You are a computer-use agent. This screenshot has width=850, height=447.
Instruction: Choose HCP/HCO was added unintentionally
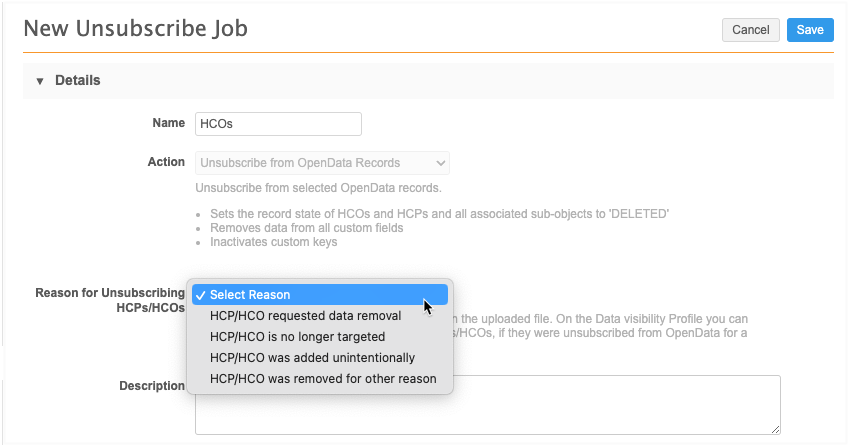(x=312, y=358)
